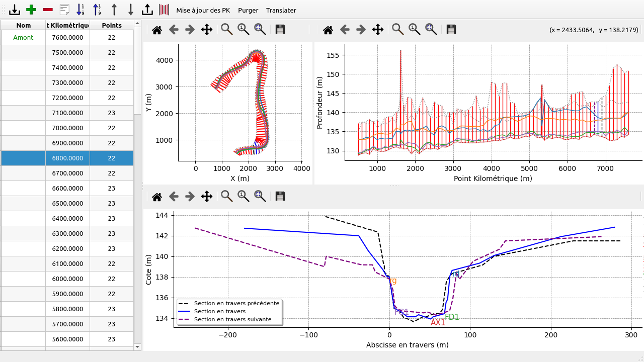
Task: Save the longitudinal profile plot with floppy icon
Action: click(451, 30)
